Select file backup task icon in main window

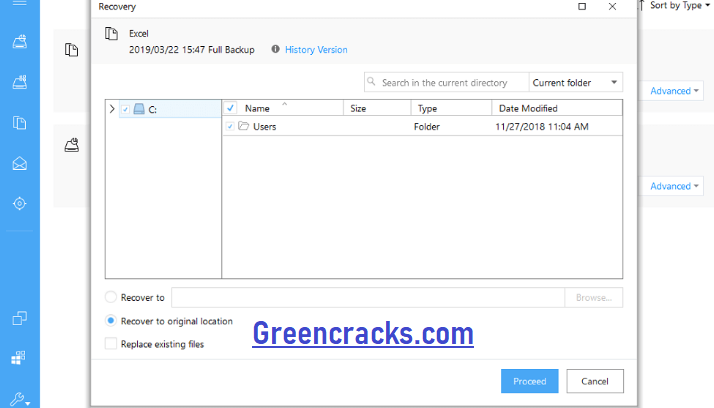(71, 50)
